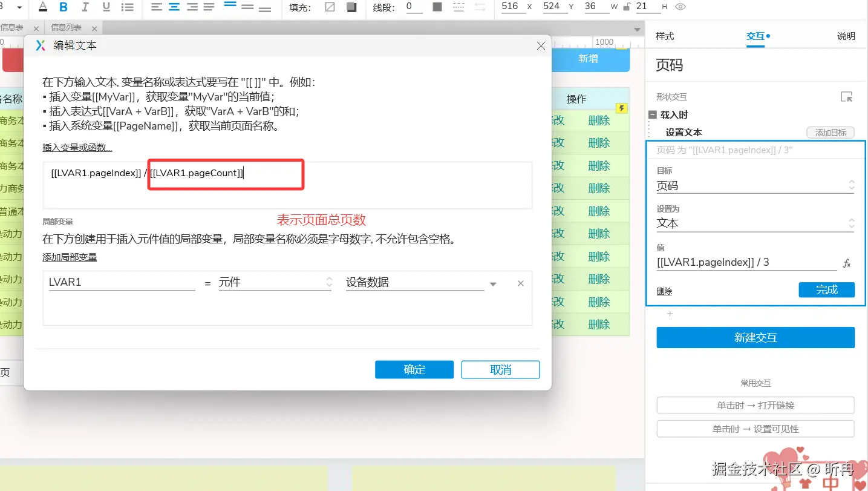Align text center horizontally
868x491 pixels.
click(x=175, y=7)
